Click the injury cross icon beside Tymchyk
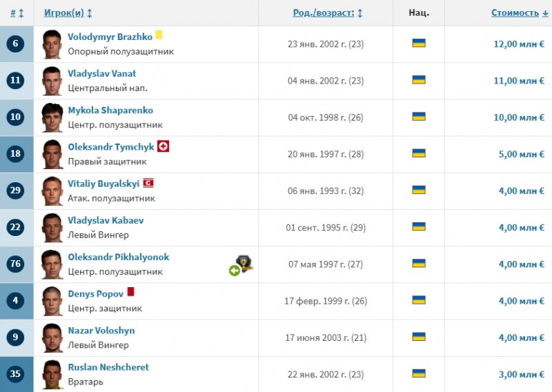 (x=164, y=146)
